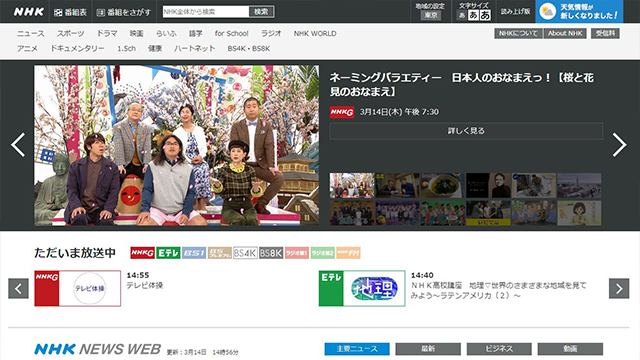The width and height of the screenshot is (640, 360).
Task: Click the weather 天気情報 banner
Action: coord(579,11)
